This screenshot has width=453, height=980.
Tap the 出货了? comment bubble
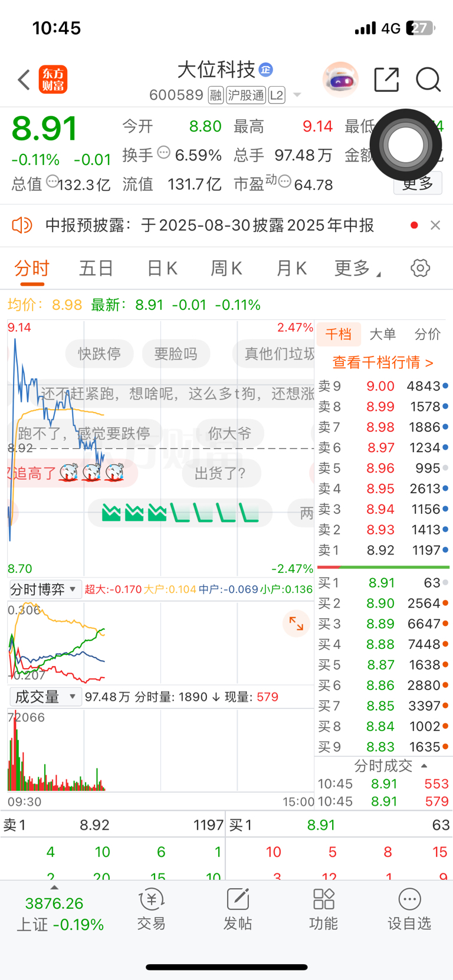(220, 473)
